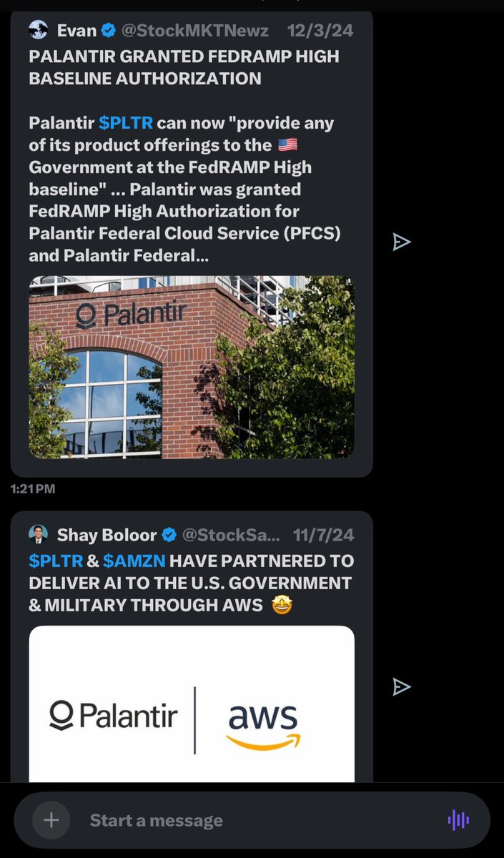Open the Palantir building photo
This screenshot has width=504, height=858.
(x=192, y=367)
